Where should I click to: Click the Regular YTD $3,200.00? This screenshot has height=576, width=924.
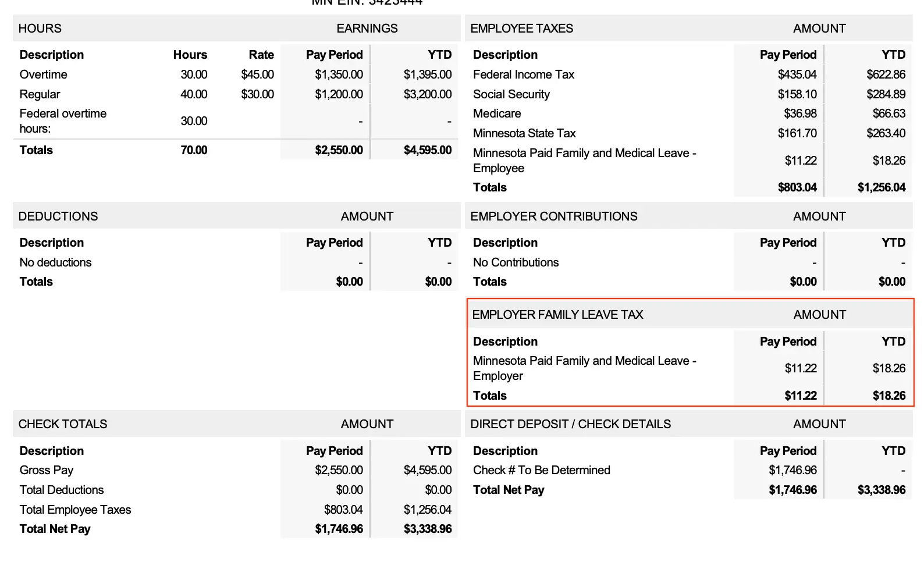pos(428,94)
